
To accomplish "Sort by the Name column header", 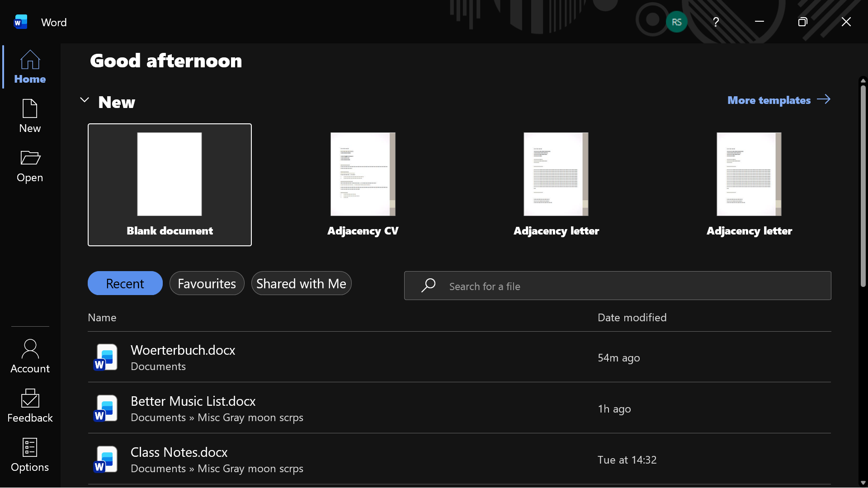I will [x=102, y=318].
